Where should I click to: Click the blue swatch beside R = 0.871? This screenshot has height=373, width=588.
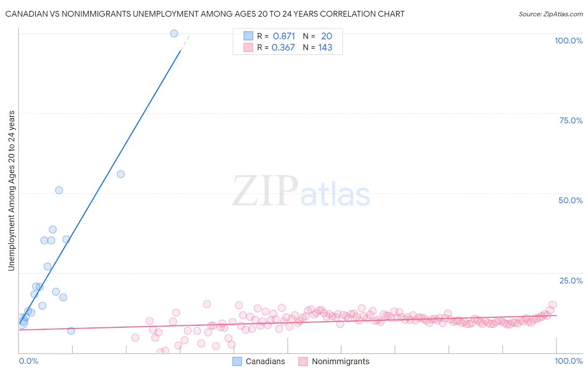pyautogui.click(x=248, y=36)
